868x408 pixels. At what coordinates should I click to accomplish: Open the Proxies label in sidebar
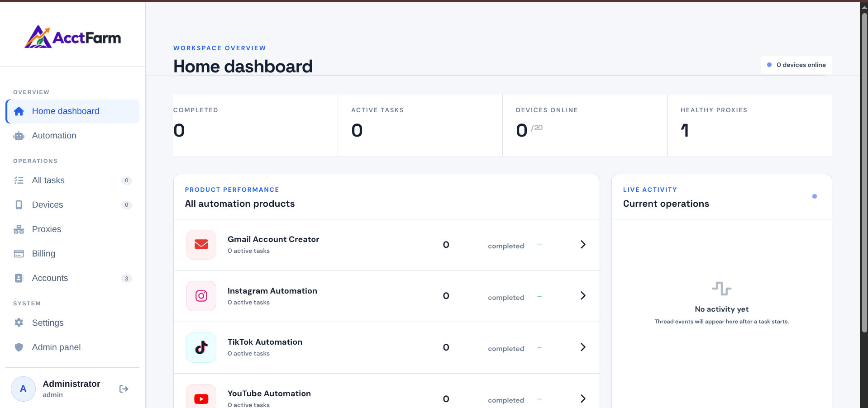(47, 229)
